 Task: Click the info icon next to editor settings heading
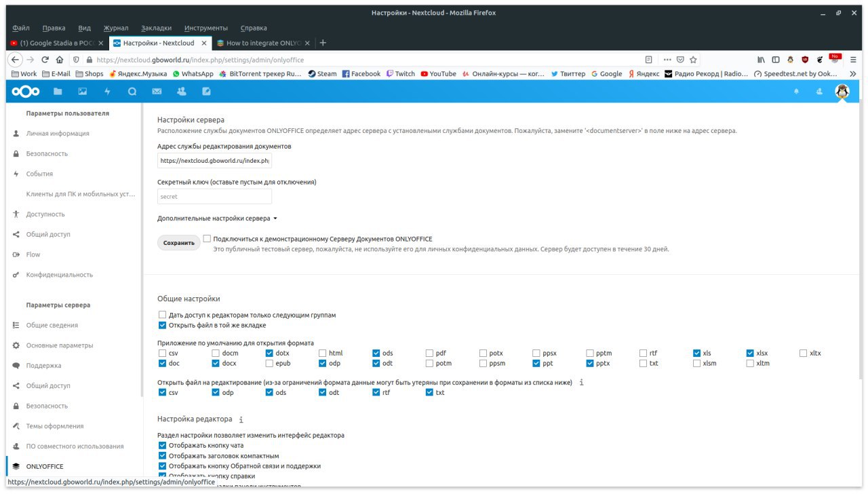pos(241,420)
